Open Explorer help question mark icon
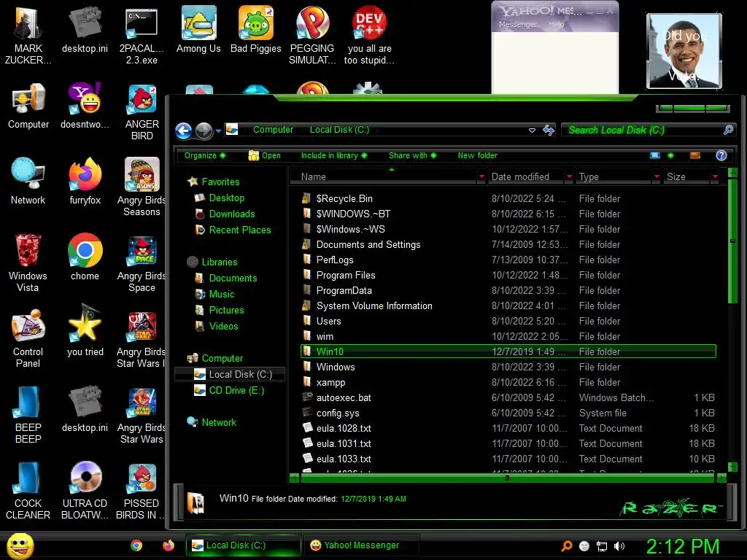This screenshot has width=747, height=560. (721, 155)
